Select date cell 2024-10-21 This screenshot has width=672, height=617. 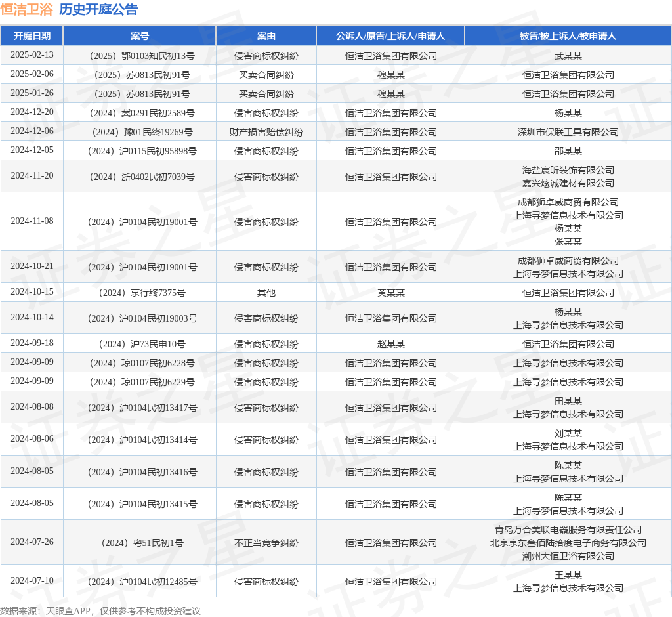(x=32, y=266)
